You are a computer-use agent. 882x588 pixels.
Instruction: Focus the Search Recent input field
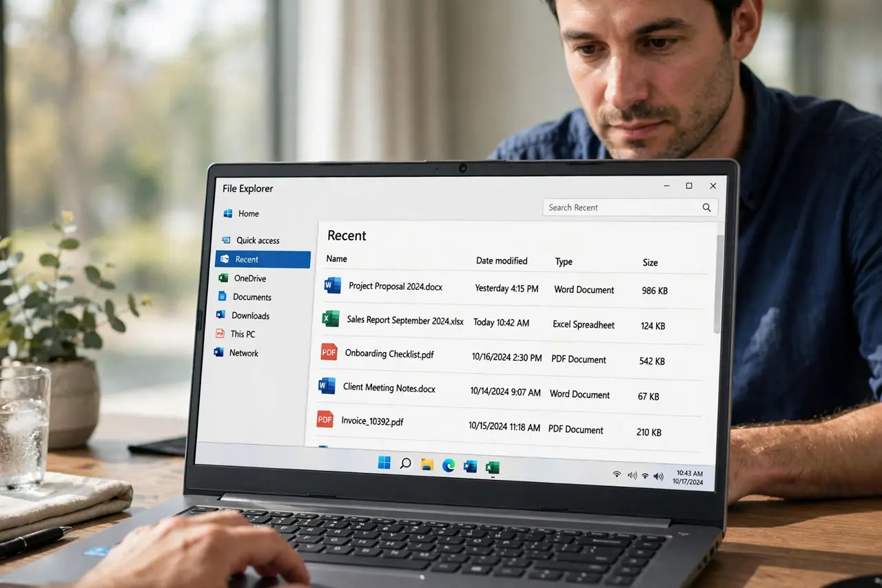pos(630,207)
